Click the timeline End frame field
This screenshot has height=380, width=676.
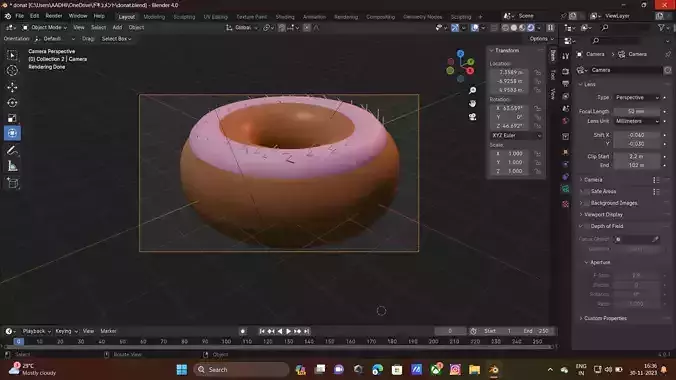coord(536,331)
